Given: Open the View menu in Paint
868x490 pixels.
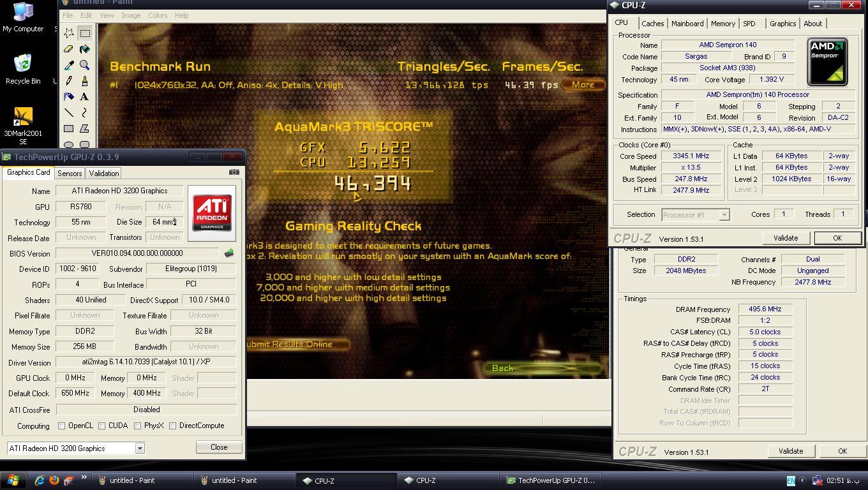Looking at the screenshot, I should tap(107, 15).
